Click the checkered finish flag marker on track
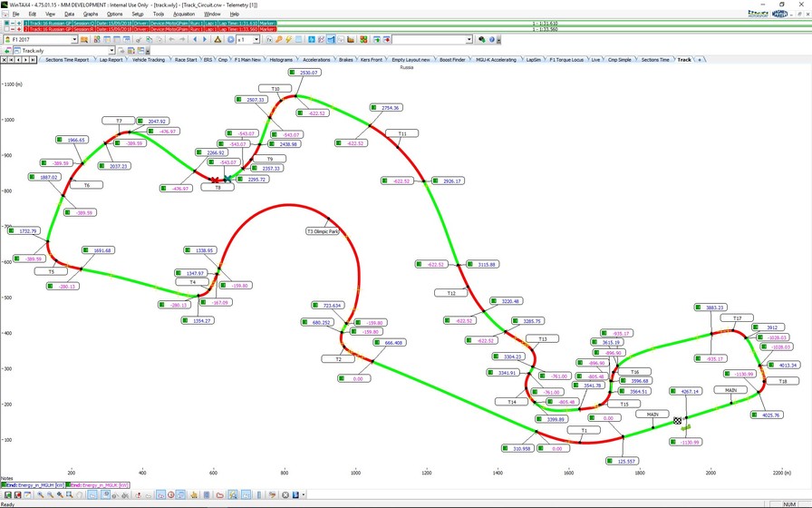Viewport: 812px width, 508px height. click(678, 421)
